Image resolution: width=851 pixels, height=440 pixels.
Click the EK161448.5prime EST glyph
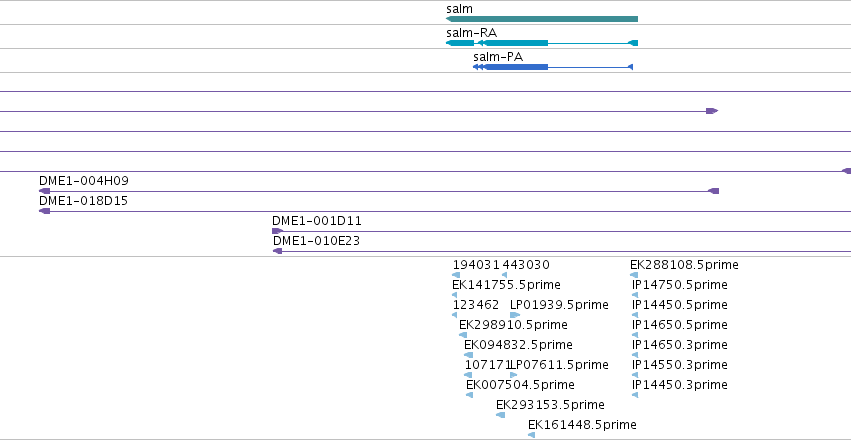point(532,435)
